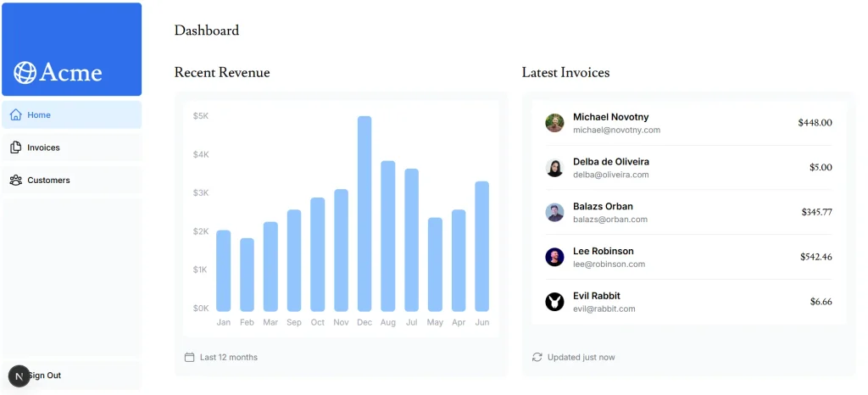Open the Invoices navigation link
Screen dimensions: 868x395
pyautogui.click(x=72, y=147)
